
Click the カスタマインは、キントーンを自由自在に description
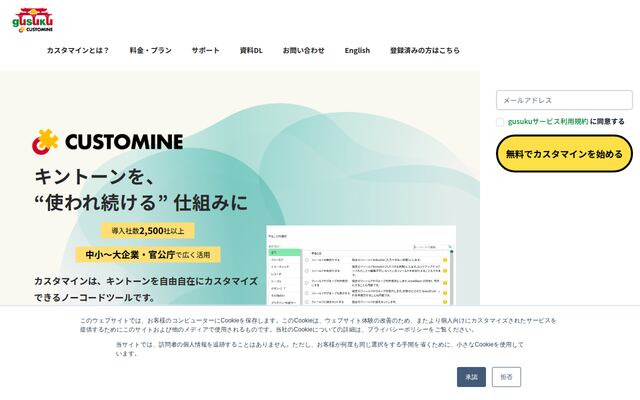click(x=146, y=289)
